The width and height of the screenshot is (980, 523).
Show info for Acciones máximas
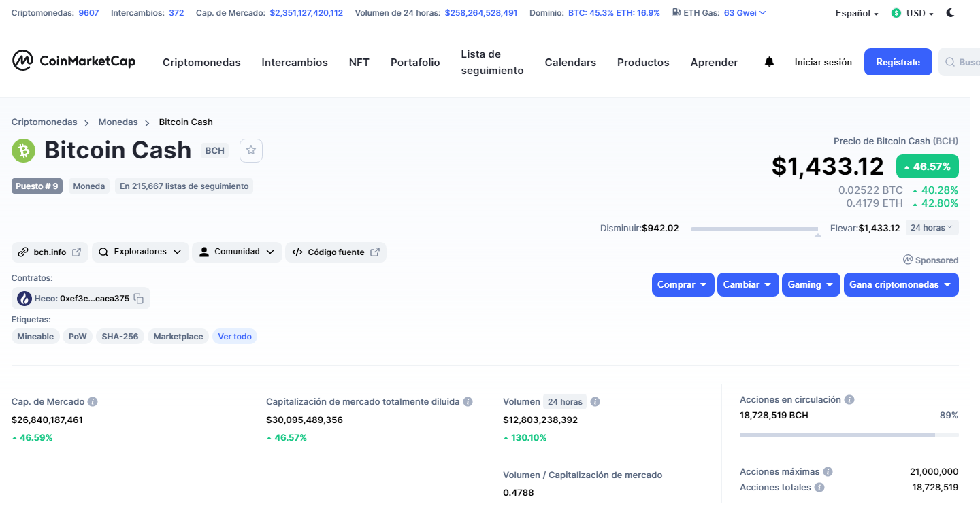click(828, 471)
